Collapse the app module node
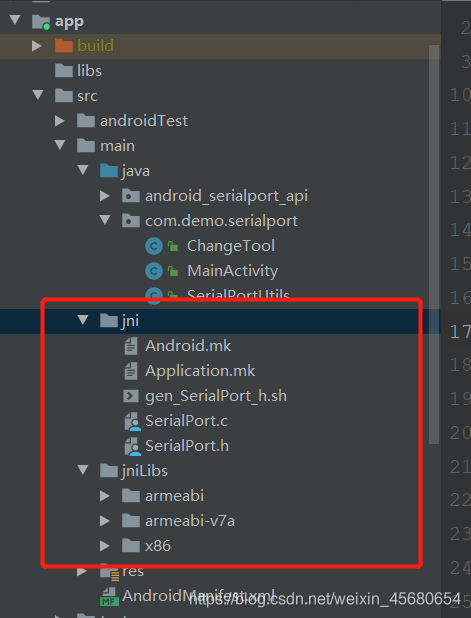Image resolution: width=471 pixels, height=618 pixels. [15, 20]
